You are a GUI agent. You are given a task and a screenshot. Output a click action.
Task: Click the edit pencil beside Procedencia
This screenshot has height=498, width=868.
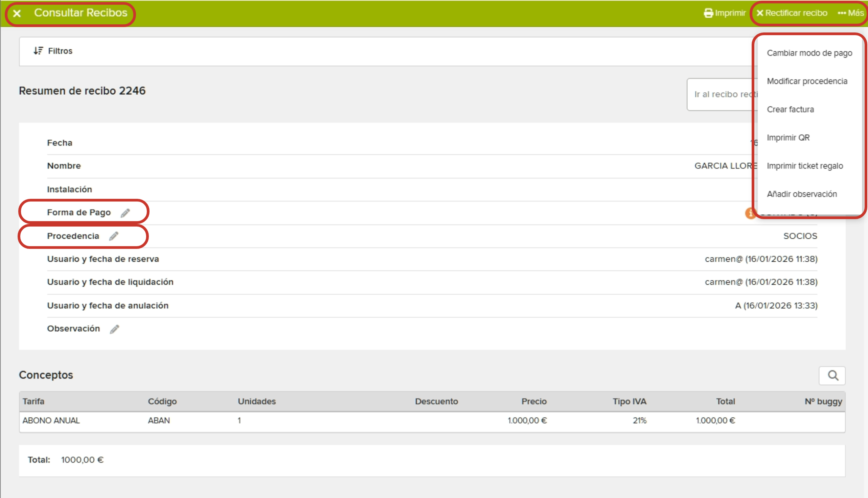tap(114, 236)
